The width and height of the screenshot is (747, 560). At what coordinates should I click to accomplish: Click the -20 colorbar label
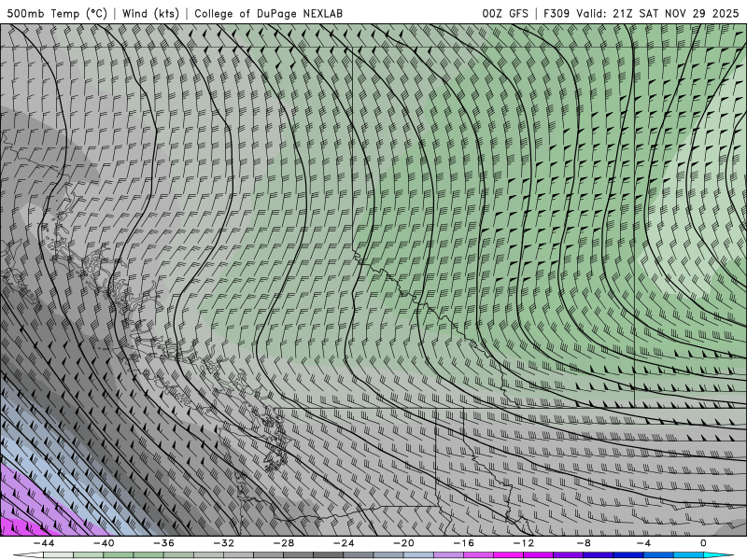click(403, 543)
